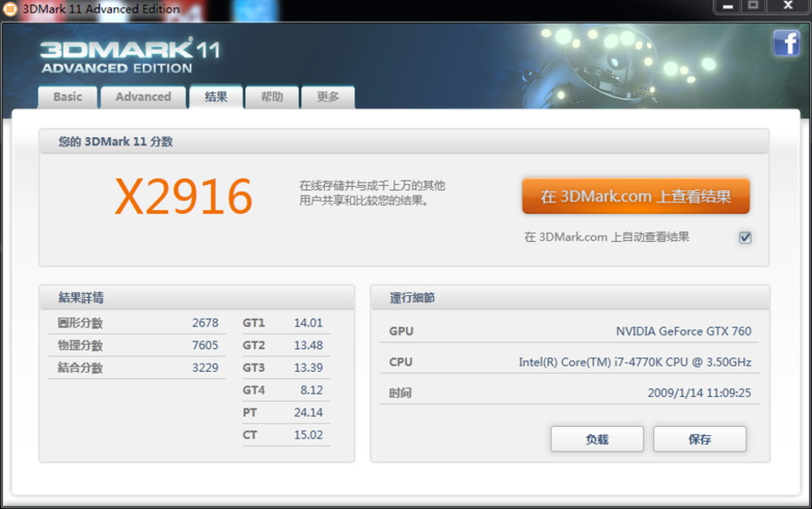Image resolution: width=812 pixels, height=509 pixels.
Task: Select the GT3 value 13.39
Action: 308,368
